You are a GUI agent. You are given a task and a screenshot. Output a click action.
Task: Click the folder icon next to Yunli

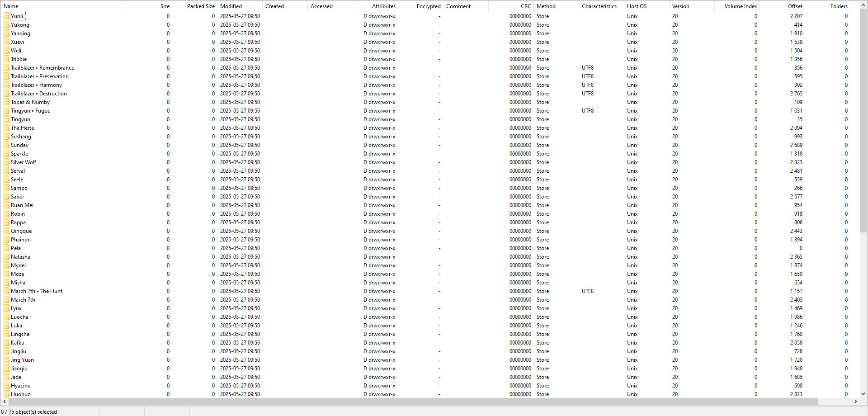click(6, 16)
